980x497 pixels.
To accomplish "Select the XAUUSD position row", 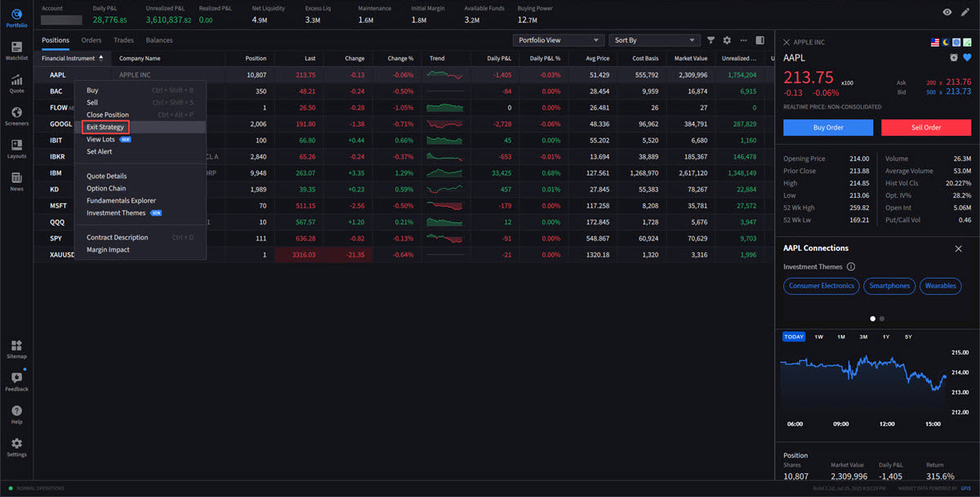I will point(403,254).
